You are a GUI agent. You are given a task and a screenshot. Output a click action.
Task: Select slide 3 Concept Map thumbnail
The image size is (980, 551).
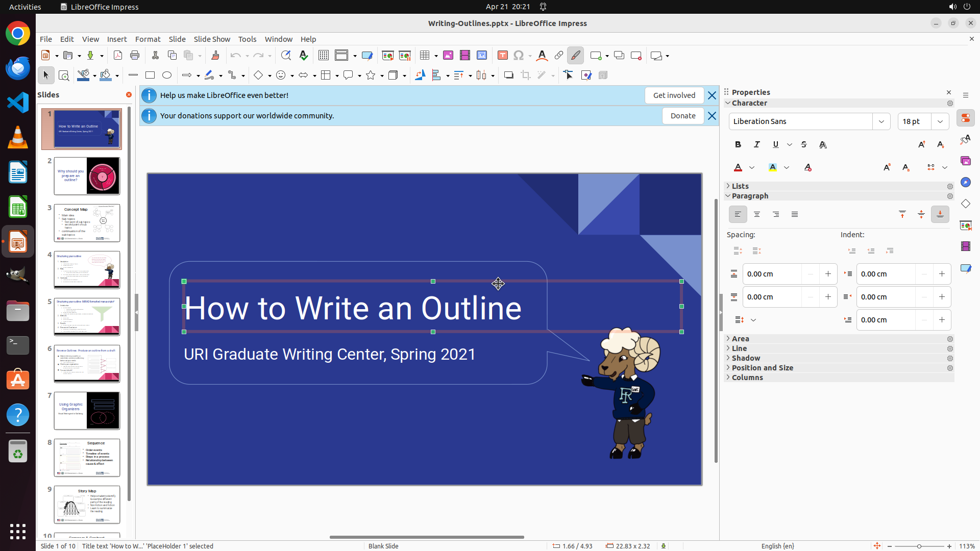click(x=87, y=223)
